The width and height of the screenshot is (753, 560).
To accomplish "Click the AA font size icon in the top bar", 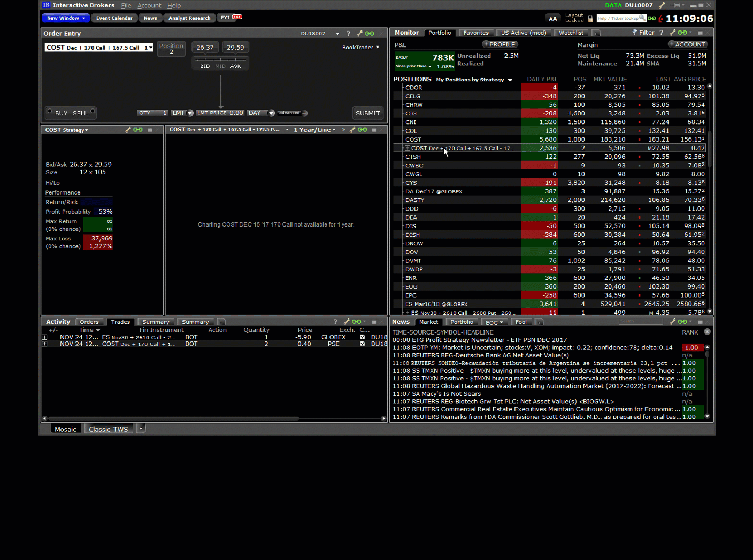I will pos(552,18).
